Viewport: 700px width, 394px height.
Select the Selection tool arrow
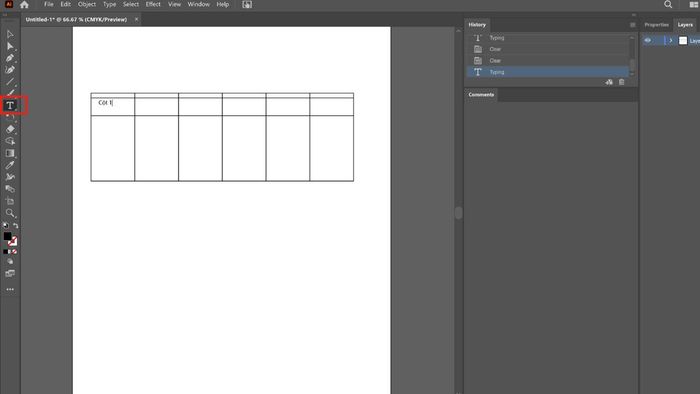10,34
